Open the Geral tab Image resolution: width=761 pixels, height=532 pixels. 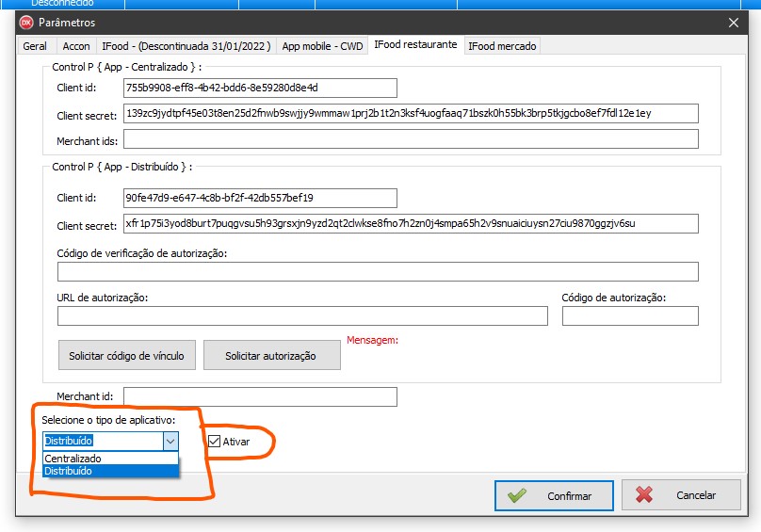pyautogui.click(x=35, y=46)
